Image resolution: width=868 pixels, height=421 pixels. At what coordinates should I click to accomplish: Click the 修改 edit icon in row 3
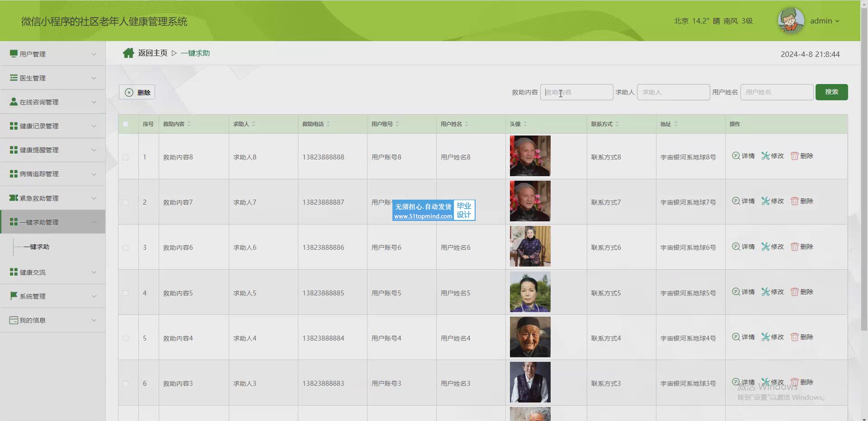click(x=765, y=247)
